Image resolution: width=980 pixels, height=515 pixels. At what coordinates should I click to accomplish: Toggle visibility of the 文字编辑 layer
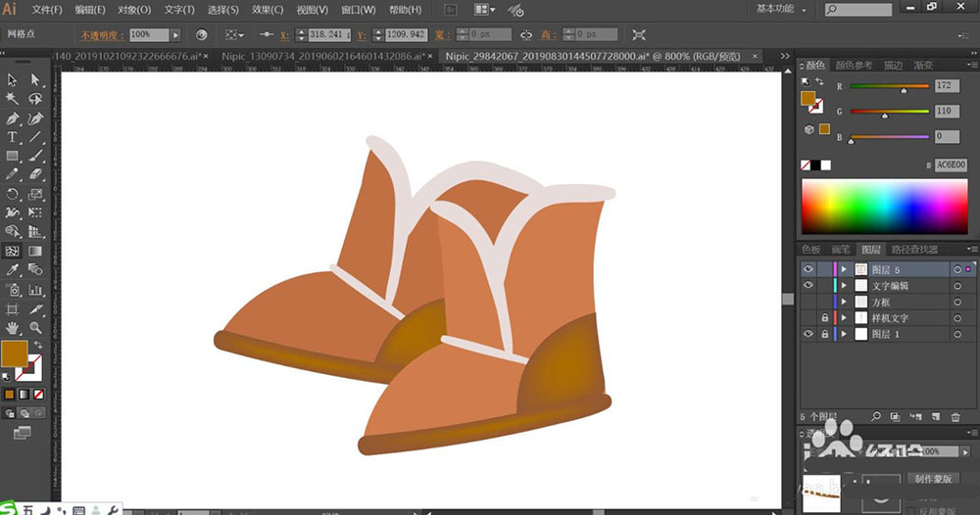(x=808, y=286)
